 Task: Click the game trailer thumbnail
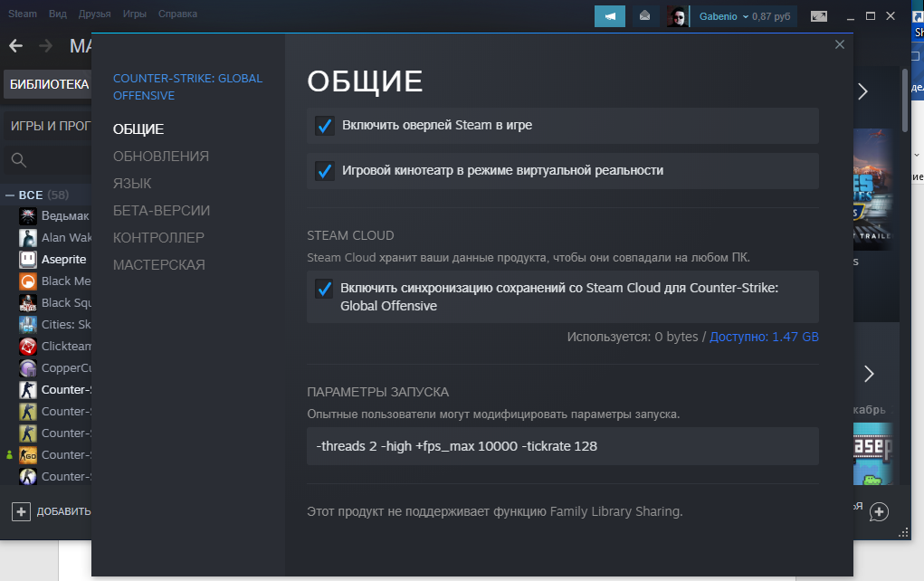[872, 188]
